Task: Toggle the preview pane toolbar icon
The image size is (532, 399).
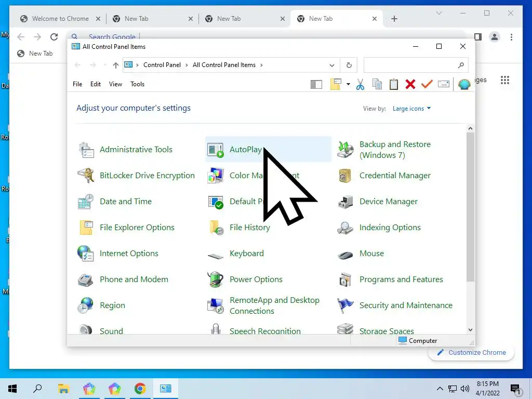Action: [x=316, y=85]
